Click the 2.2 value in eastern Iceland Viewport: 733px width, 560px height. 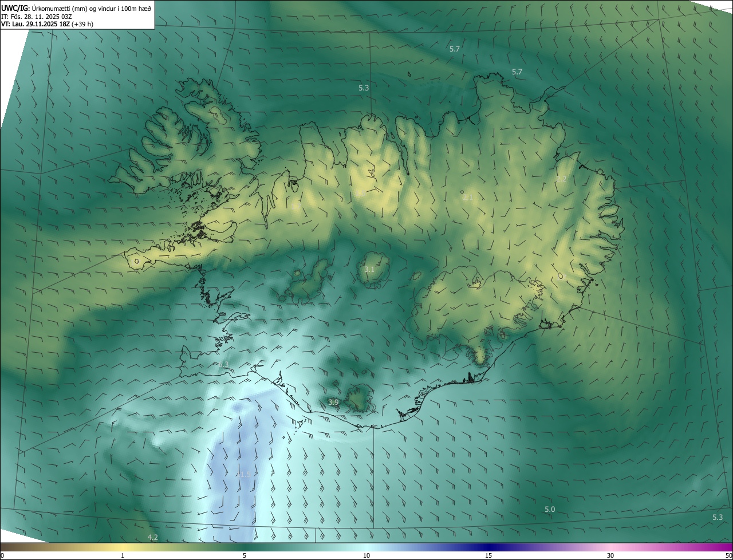pos(561,179)
